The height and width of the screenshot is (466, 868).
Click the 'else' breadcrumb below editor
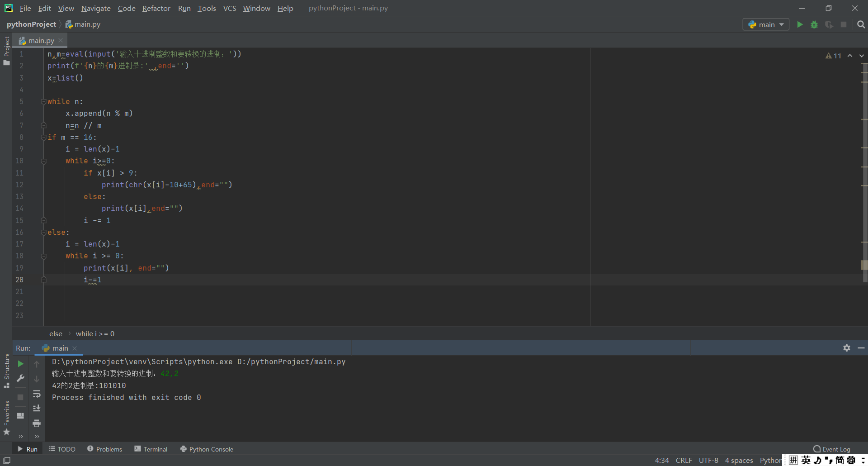tap(56, 333)
